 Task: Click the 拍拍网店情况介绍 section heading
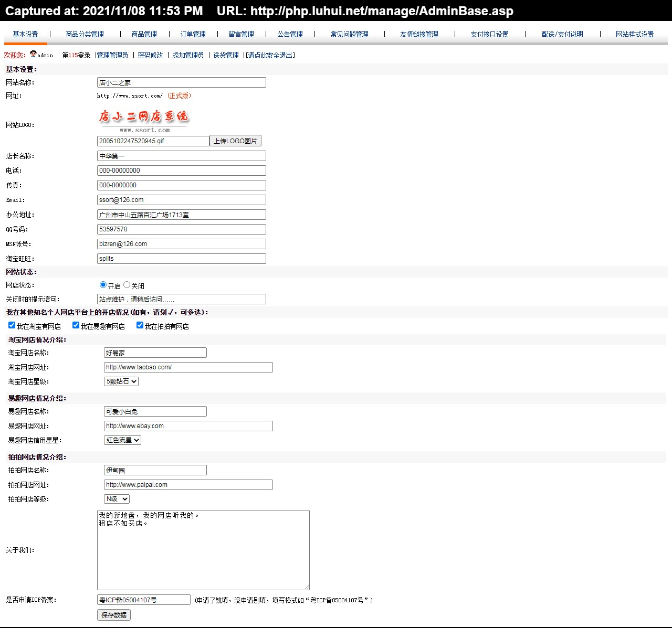(37, 457)
